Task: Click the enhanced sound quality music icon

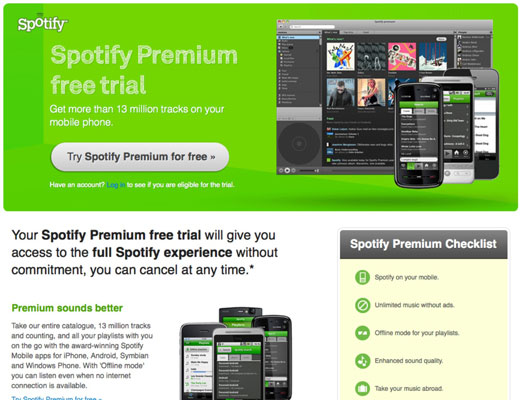Action: [362, 361]
